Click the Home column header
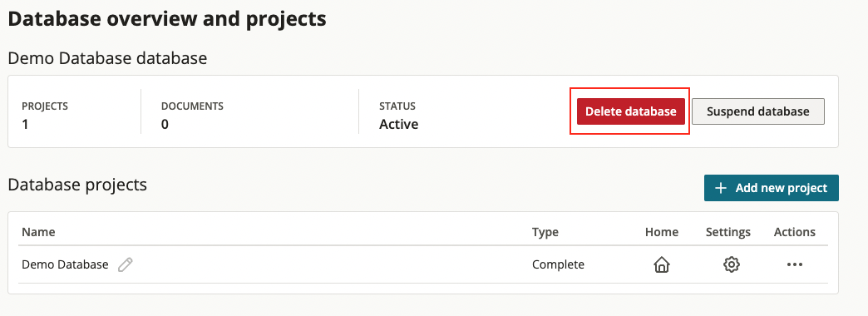This screenshot has width=868, height=316. (x=662, y=232)
